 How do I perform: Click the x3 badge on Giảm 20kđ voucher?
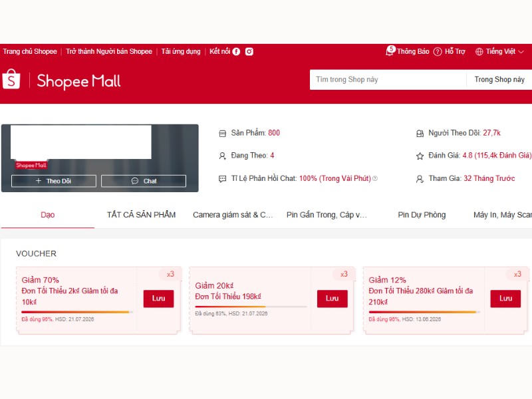click(344, 274)
